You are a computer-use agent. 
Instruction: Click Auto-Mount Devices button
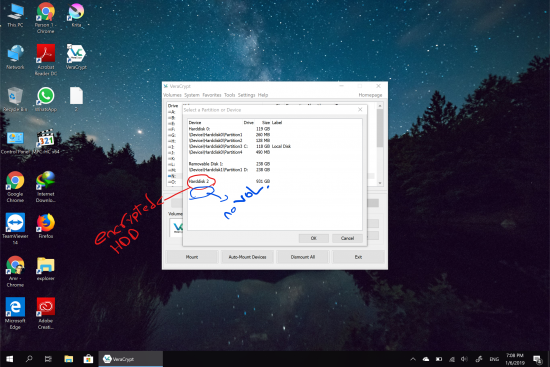(x=247, y=257)
